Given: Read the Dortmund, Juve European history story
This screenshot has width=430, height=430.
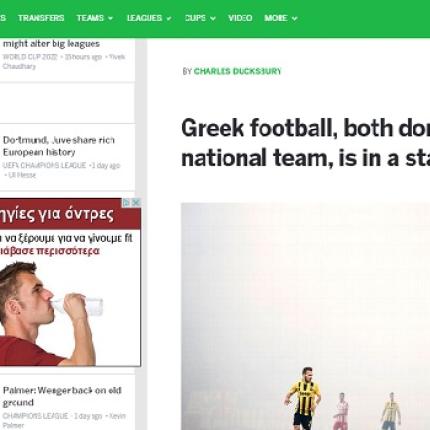Looking at the screenshot, I should pyautogui.click(x=59, y=146).
